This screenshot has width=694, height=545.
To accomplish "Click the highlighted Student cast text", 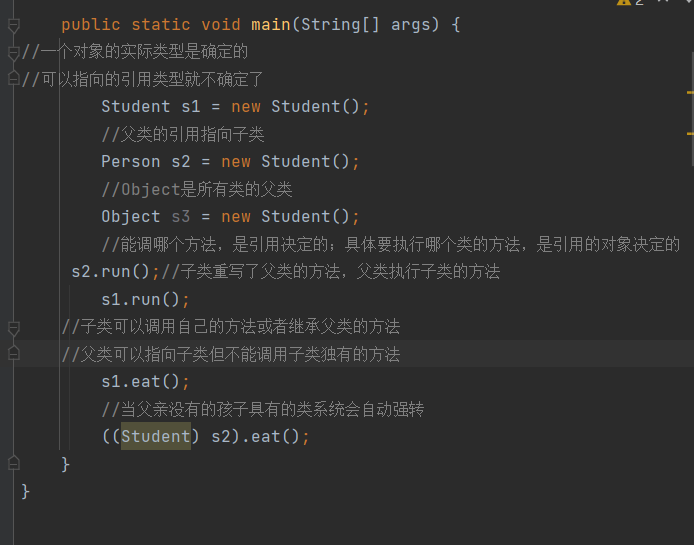I will click(x=156, y=437).
